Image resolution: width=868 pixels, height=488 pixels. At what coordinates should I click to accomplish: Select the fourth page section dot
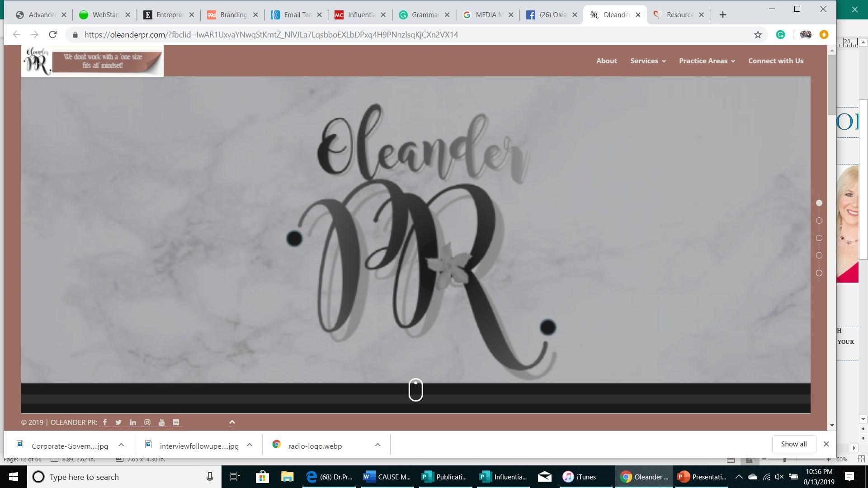[819, 256]
